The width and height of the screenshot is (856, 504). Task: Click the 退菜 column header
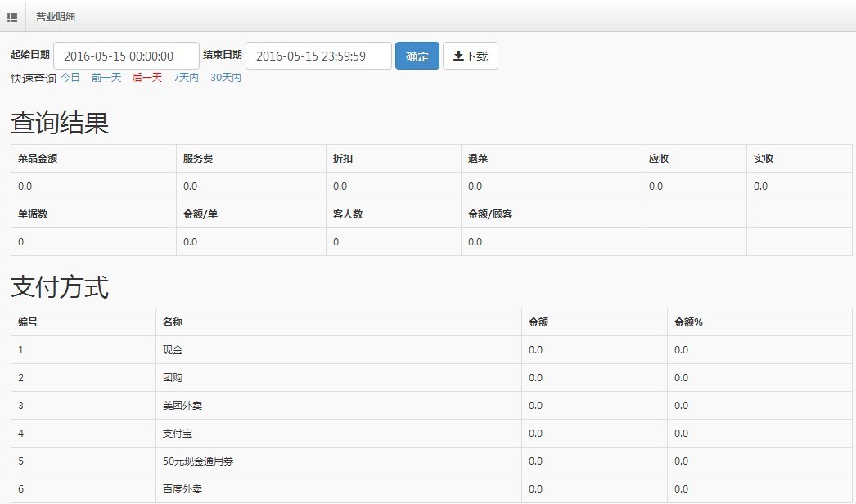478,159
